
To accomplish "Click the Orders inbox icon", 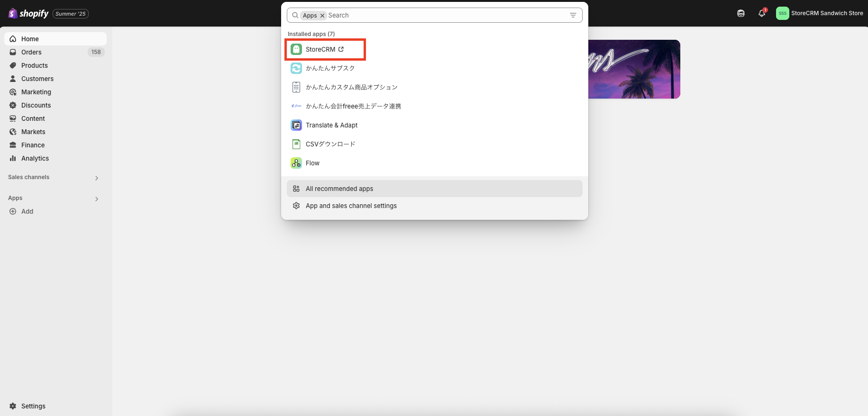I will pyautogui.click(x=13, y=52).
